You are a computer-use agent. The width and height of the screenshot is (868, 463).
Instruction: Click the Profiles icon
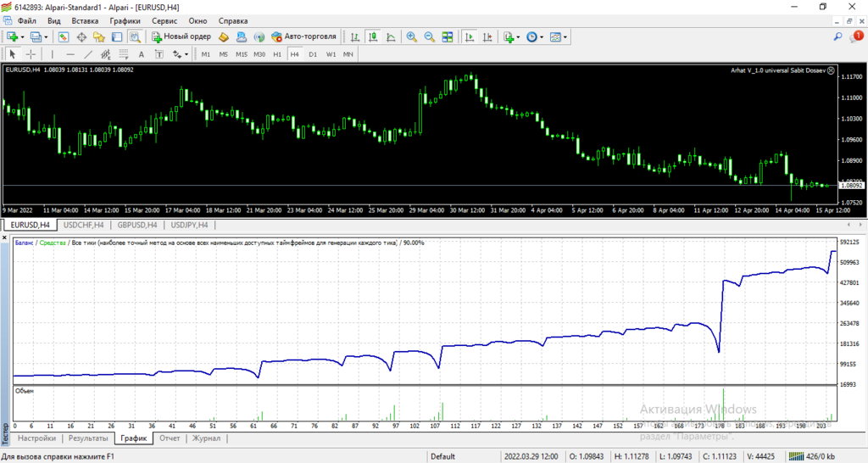point(36,37)
